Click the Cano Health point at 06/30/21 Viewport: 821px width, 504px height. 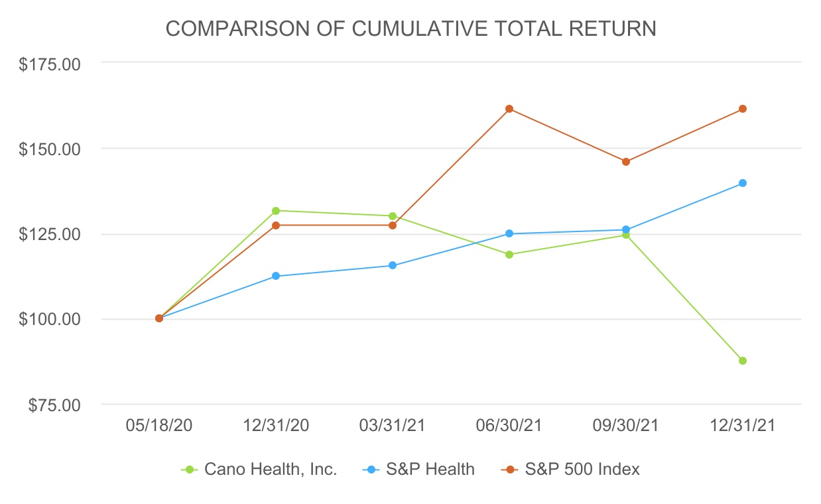click(x=509, y=255)
